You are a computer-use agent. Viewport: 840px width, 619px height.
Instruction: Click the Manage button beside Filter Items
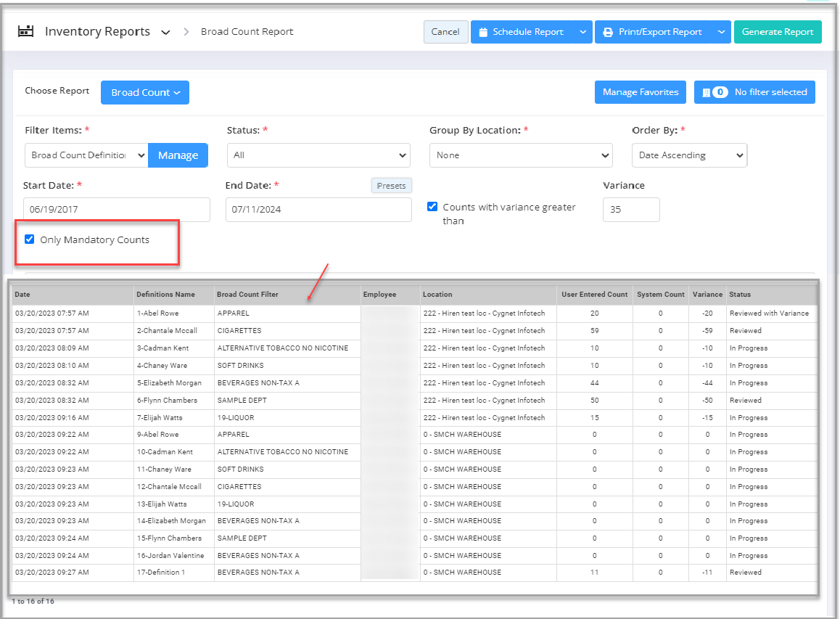tap(178, 155)
